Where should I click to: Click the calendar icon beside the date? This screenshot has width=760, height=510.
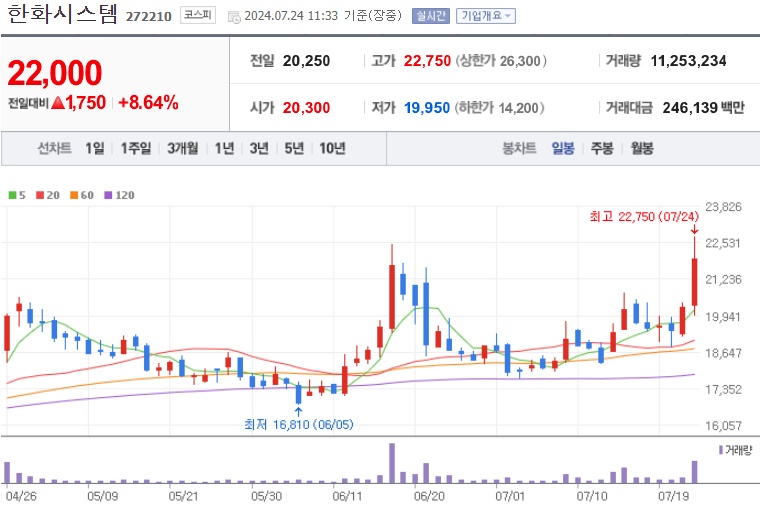pyautogui.click(x=234, y=17)
